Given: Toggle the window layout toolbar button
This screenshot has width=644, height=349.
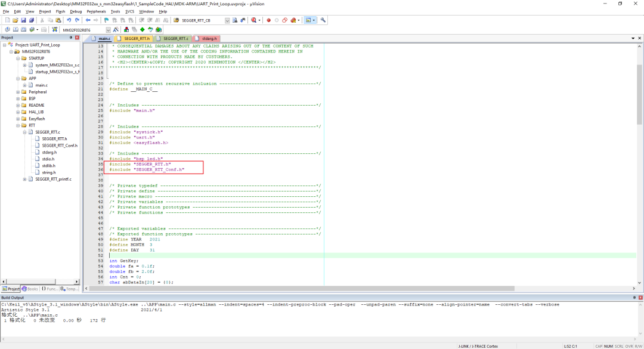Looking at the screenshot, I should click(308, 20).
